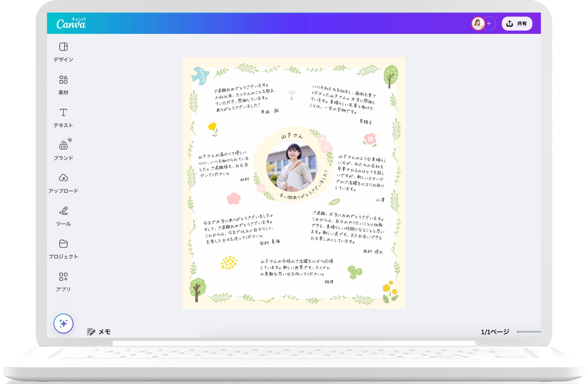Select the 素材 (elements) icon
Screen dimensions: 588x384
(x=64, y=84)
